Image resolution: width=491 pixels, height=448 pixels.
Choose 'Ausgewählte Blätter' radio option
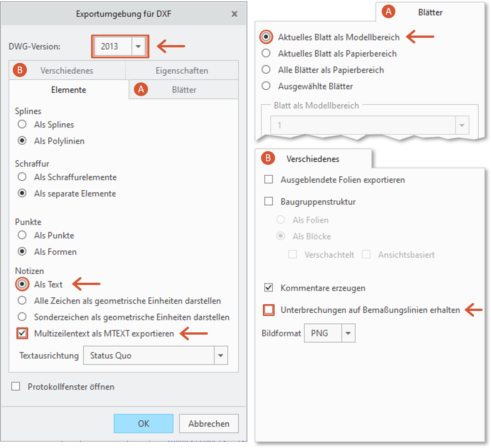[x=266, y=87]
